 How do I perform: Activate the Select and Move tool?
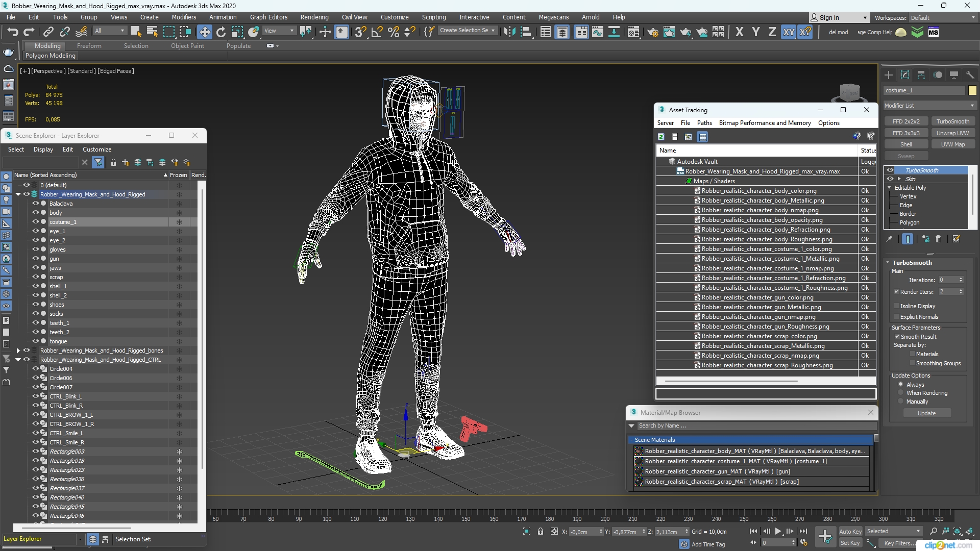pyautogui.click(x=204, y=32)
